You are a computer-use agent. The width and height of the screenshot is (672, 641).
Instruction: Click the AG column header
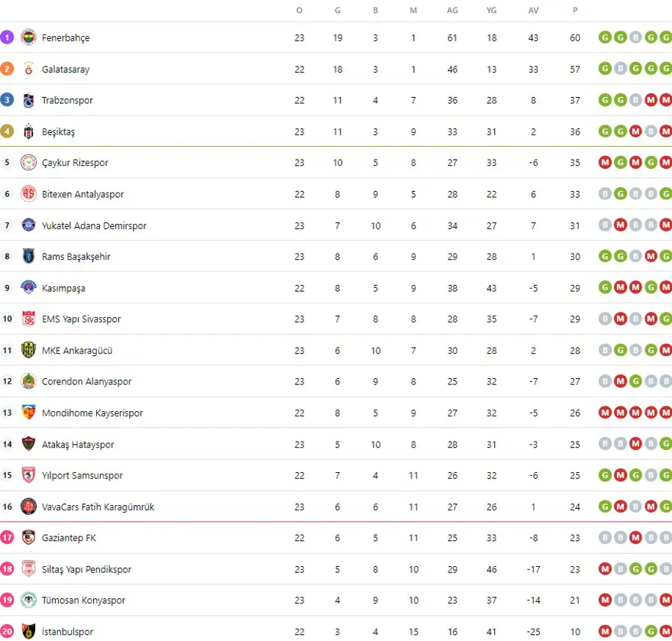pyautogui.click(x=453, y=11)
